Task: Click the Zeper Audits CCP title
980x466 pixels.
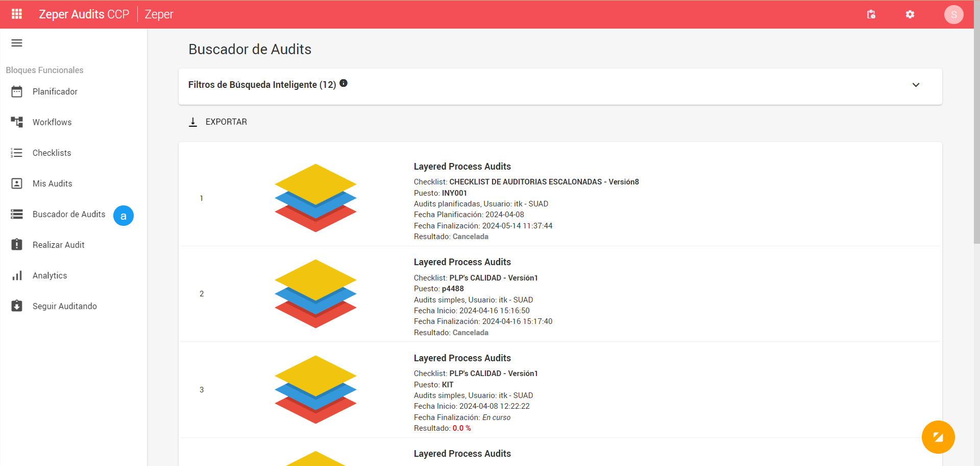Action: (x=84, y=14)
